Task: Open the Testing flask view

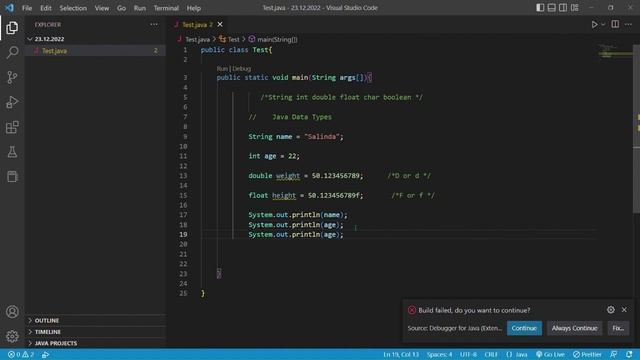Action: tap(12, 152)
